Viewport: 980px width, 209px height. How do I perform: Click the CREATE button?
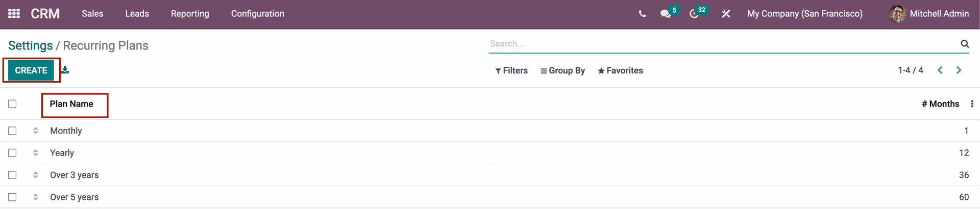pyautogui.click(x=31, y=70)
